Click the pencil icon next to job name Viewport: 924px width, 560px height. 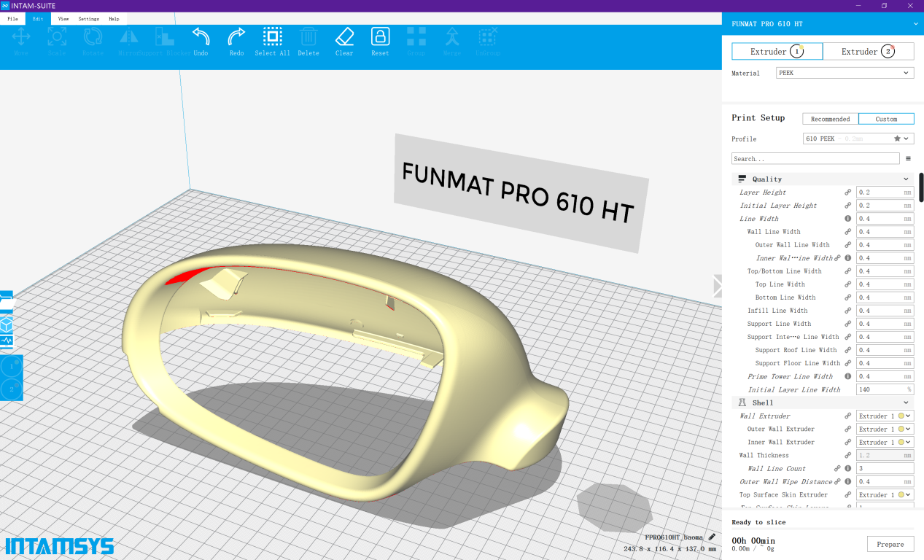[x=712, y=537]
